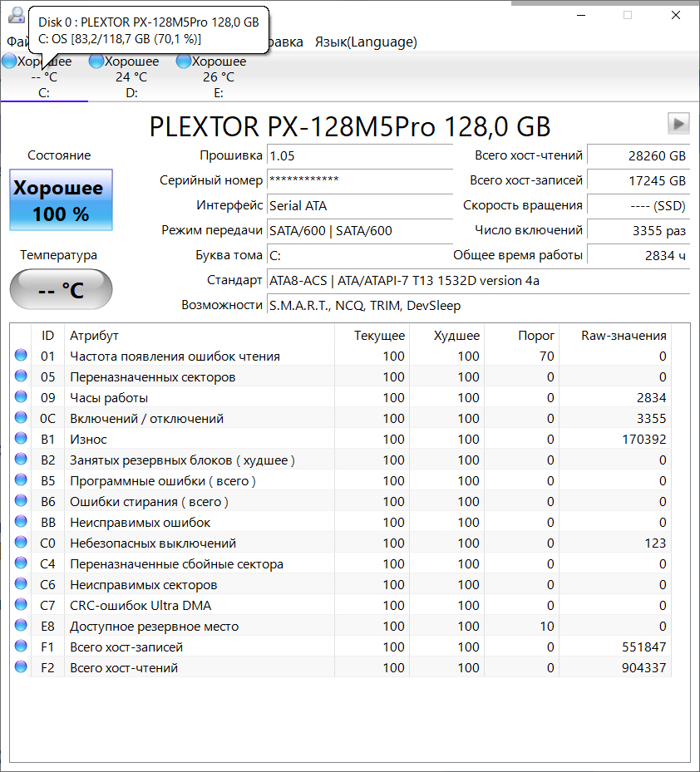The image size is (700, 772).
Task: Click rotation speed value ---- (SSD)
Action: 638,206
